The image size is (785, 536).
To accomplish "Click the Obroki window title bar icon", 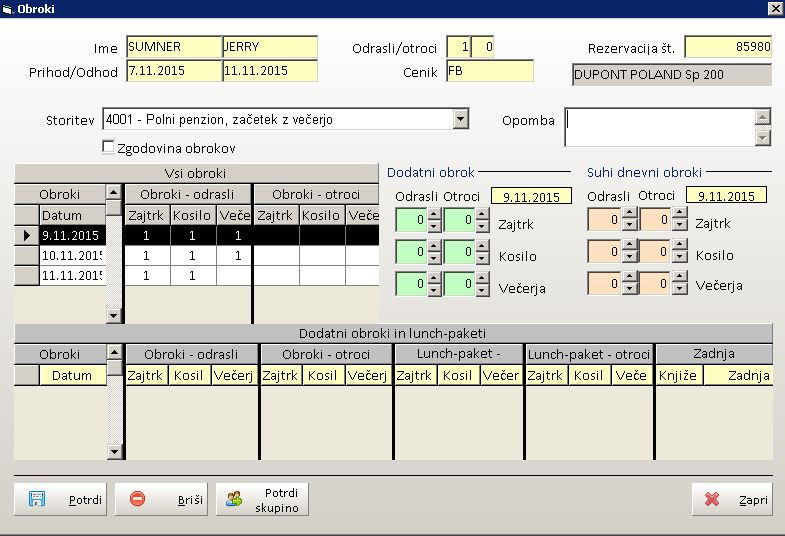I will click(x=7, y=9).
